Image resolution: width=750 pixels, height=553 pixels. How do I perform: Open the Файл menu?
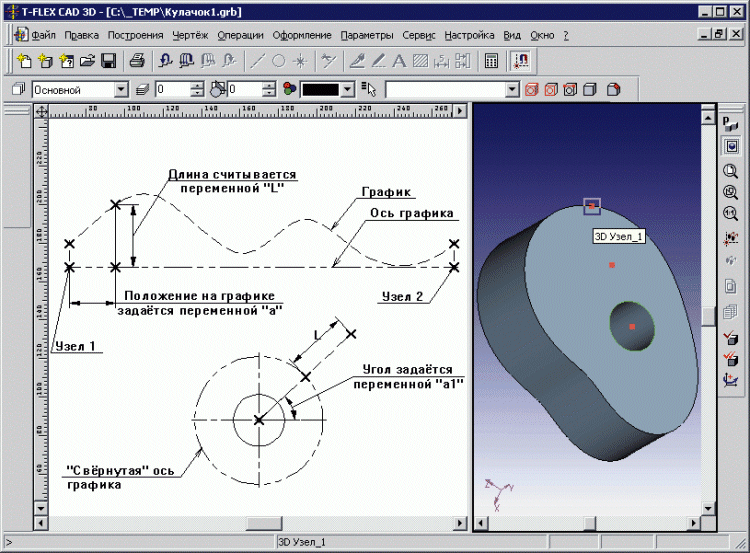[44, 35]
